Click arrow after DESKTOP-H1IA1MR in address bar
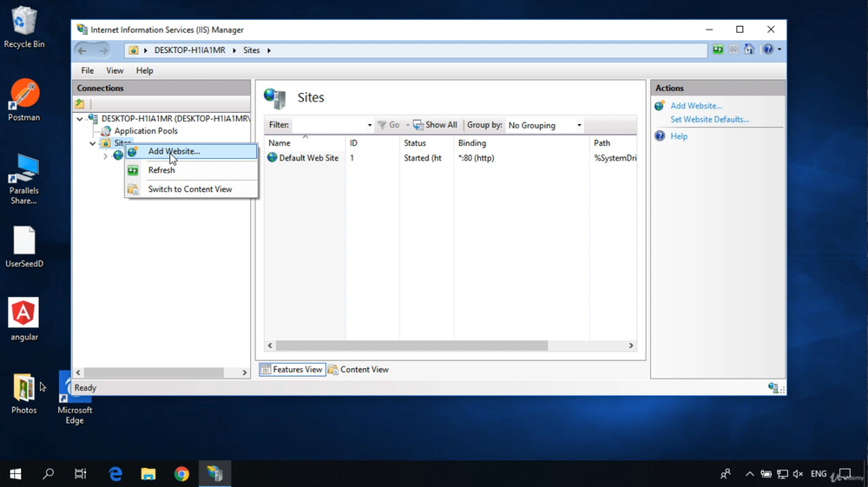This screenshot has width=868, height=487. tap(234, 50)
